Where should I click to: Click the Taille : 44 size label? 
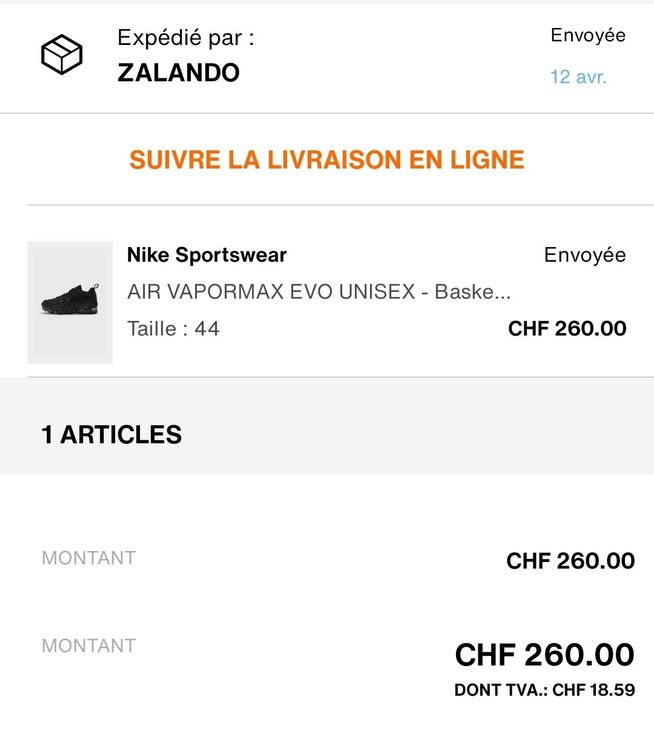tap(173, 328)
